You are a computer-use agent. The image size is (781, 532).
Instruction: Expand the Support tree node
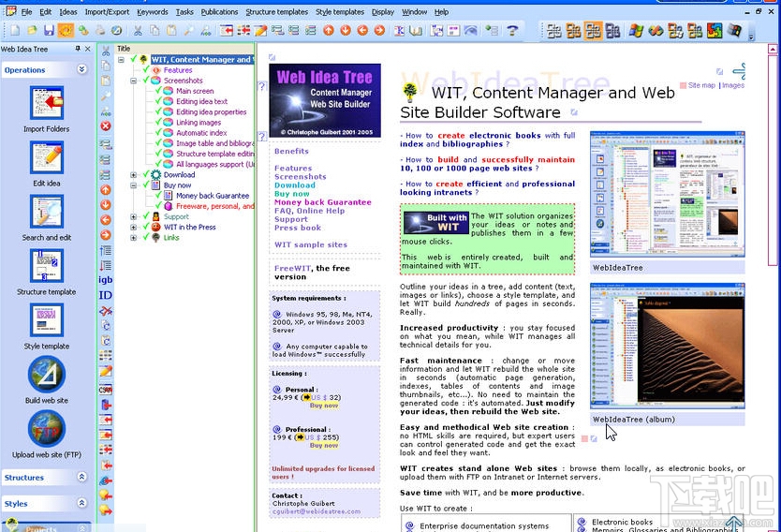click(x=134, y=216)
